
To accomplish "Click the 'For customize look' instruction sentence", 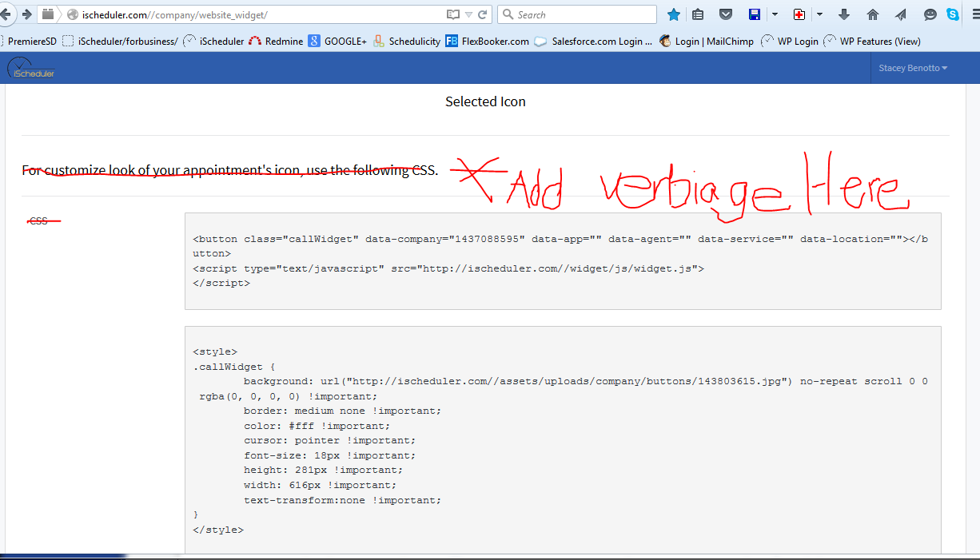I will click(230, 170).
